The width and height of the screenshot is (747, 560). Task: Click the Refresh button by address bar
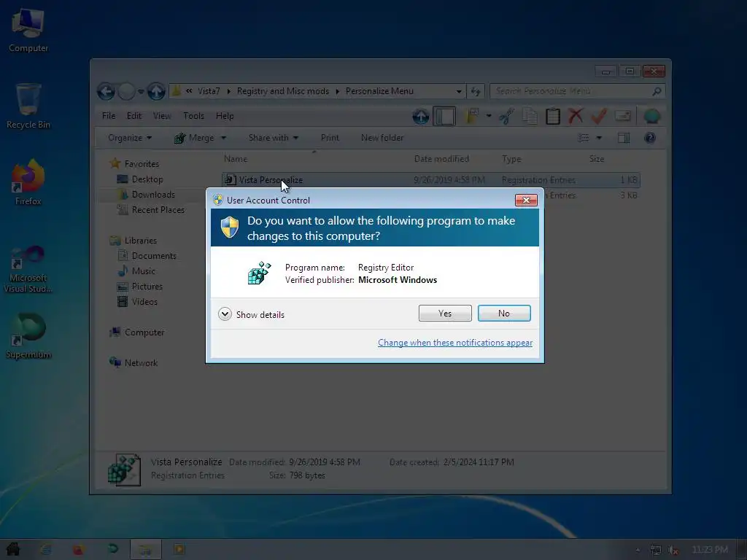tap(476, 91)
